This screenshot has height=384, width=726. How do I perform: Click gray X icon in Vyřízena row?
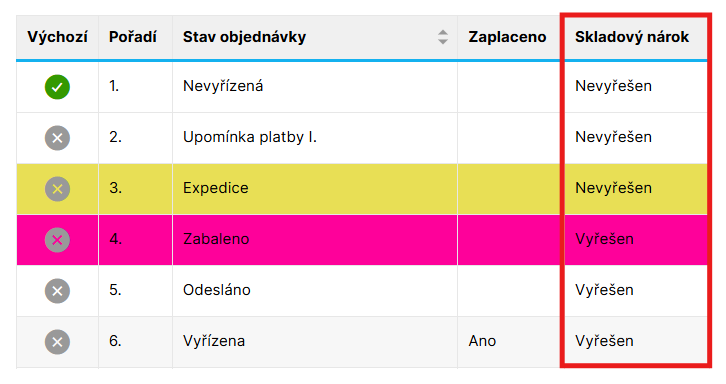point(57,342)
